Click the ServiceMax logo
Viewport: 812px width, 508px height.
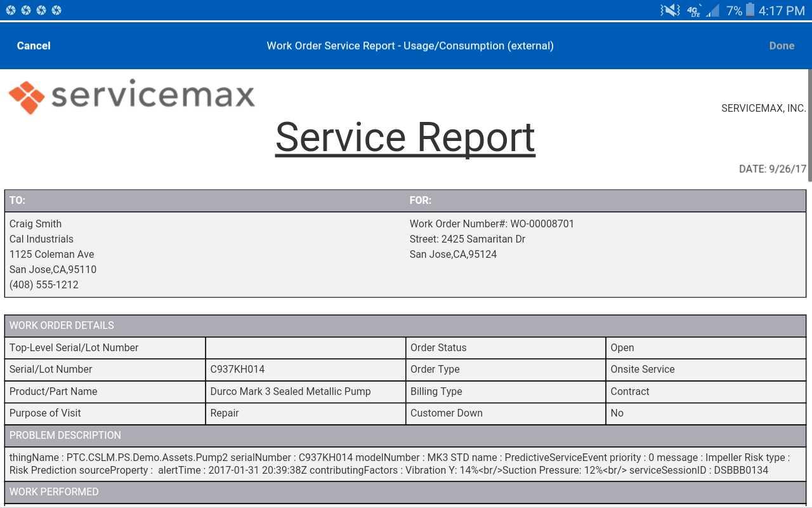(x=132, y=97)
